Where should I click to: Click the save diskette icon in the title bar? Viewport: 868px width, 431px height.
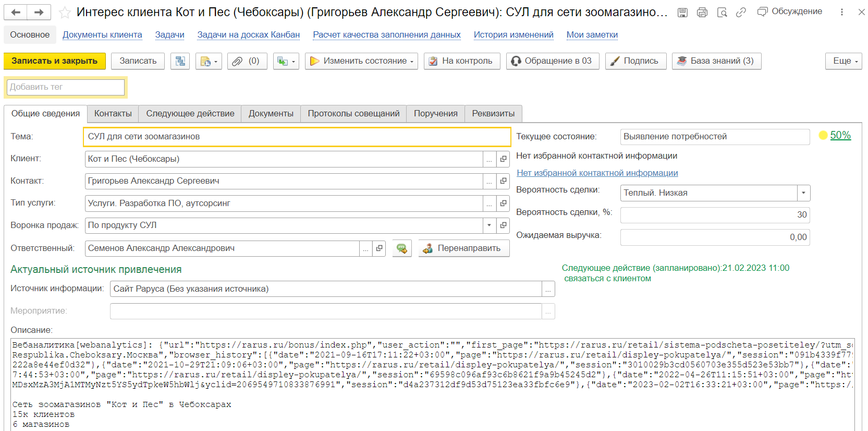pos(682,13)
